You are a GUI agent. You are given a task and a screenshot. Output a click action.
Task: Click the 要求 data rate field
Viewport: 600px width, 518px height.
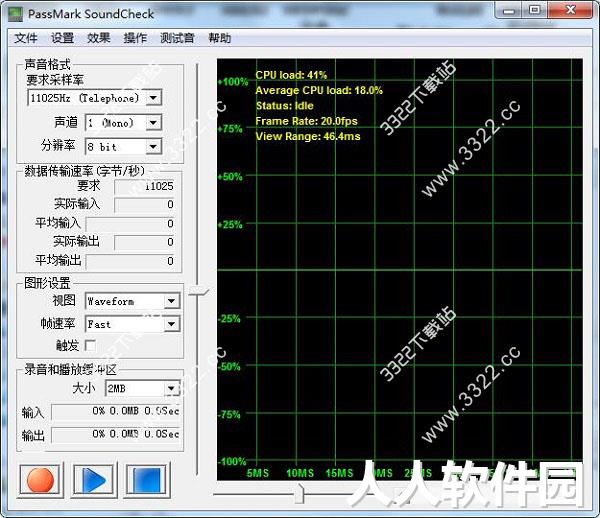point(145,186)
